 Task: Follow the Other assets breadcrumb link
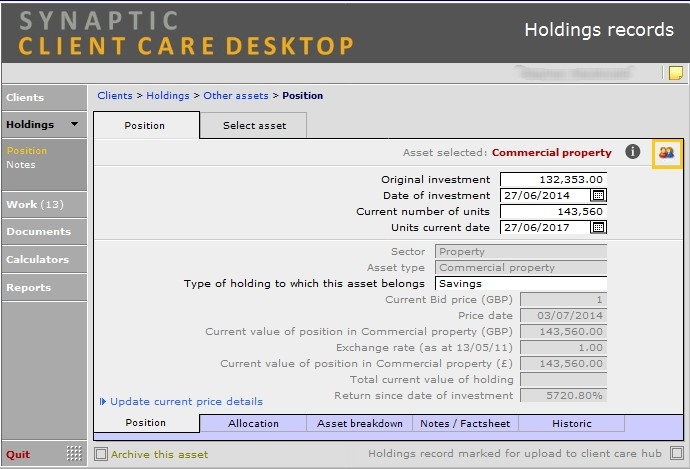click(235, 95)
